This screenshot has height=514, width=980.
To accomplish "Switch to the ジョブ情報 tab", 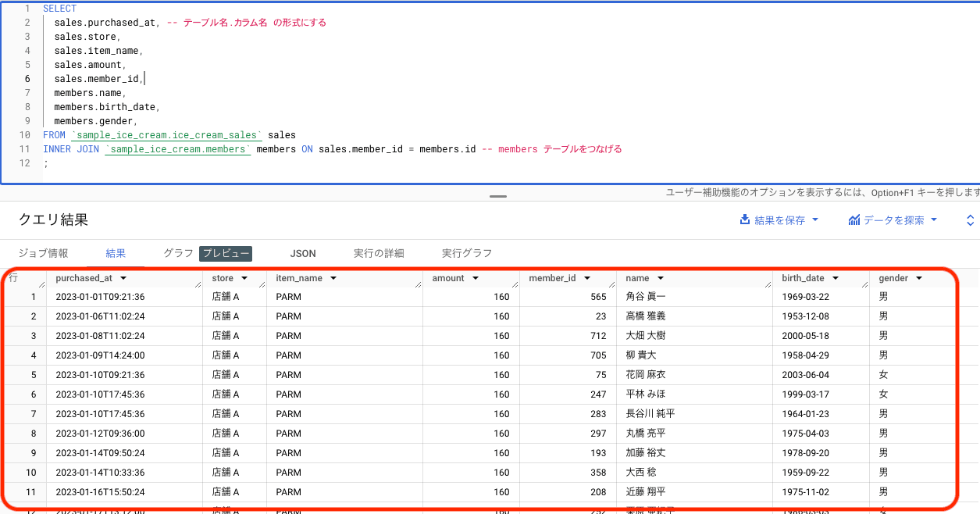I will [x=43, y=253].
